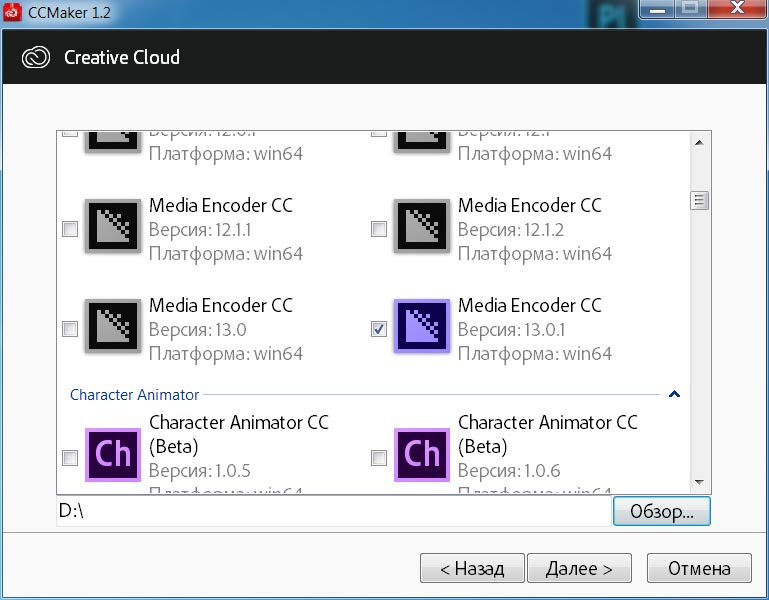Viewport: 769px width, 600px height.
Task: Enable Media Encoder CC version 12.1.1 checkbox
Action: coord(70,229)
